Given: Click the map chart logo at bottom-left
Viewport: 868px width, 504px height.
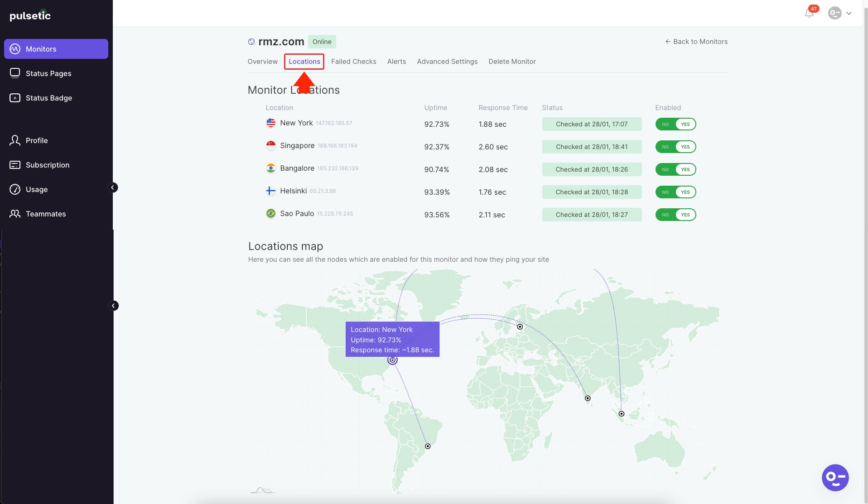Looking at the screenshot, I should (x=263, y=490).
